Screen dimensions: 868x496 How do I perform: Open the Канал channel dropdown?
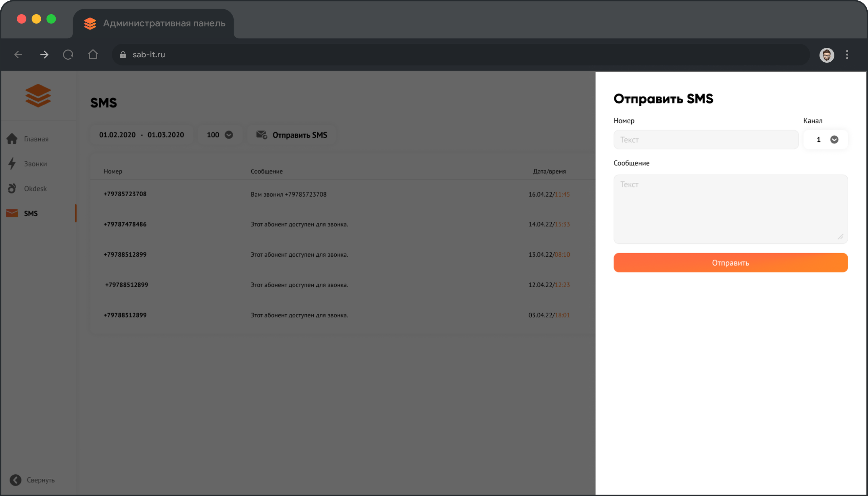tap(826, 140)
